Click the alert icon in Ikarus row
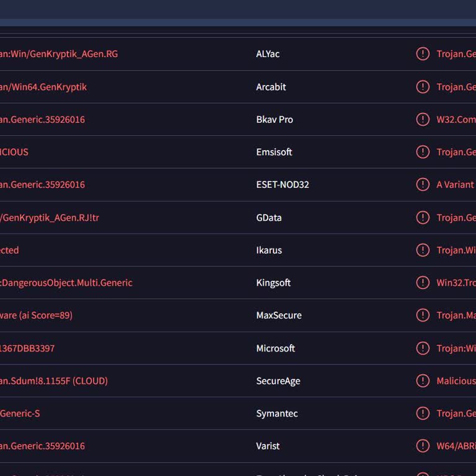This screenshot has width=476, height=476. [x=423, y=250]
